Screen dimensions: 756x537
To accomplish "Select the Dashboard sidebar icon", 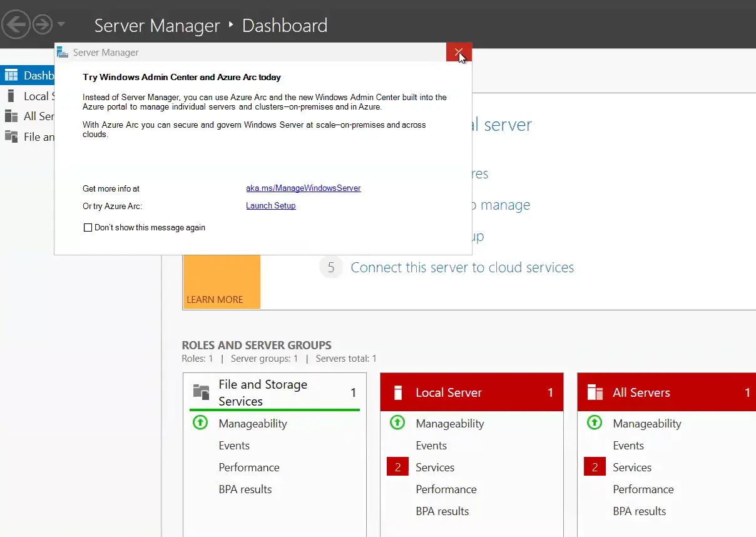I will 11,76.
